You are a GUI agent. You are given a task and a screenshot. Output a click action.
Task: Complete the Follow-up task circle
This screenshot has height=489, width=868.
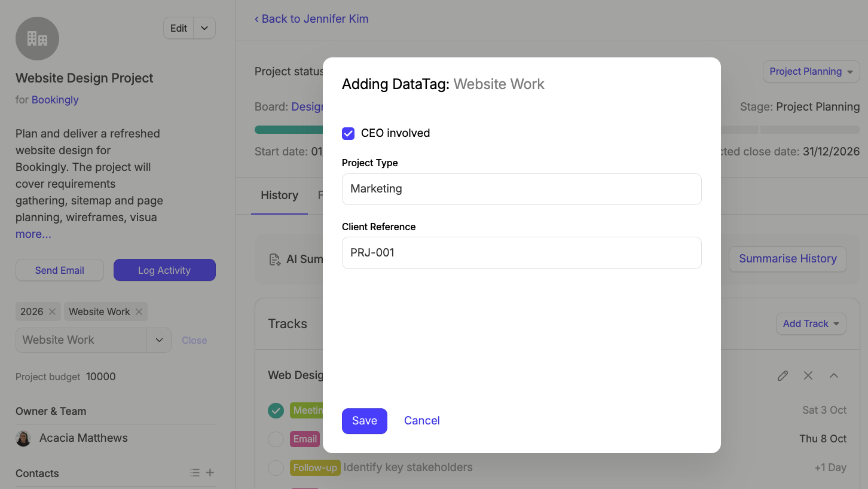(x=276, y=467)
